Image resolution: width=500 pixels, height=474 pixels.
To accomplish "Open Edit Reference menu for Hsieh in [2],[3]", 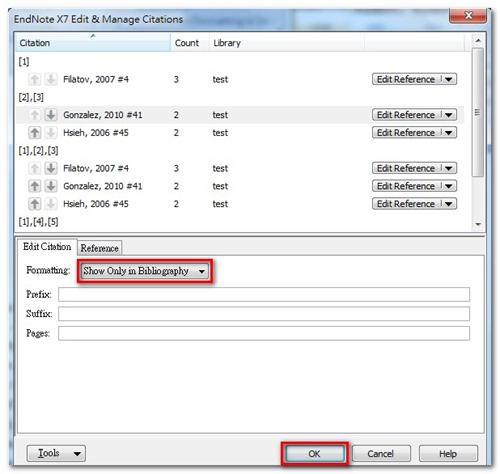I will pyautogui.click(x=449, y=133).
